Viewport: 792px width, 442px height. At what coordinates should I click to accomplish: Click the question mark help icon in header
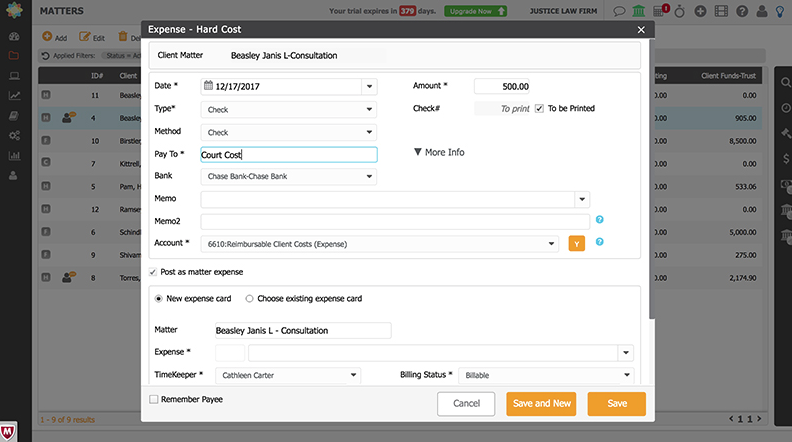(741, 11)
